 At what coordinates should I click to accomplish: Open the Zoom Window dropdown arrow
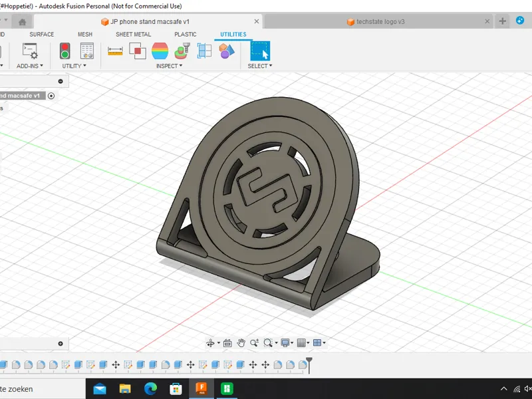point(276,343)
